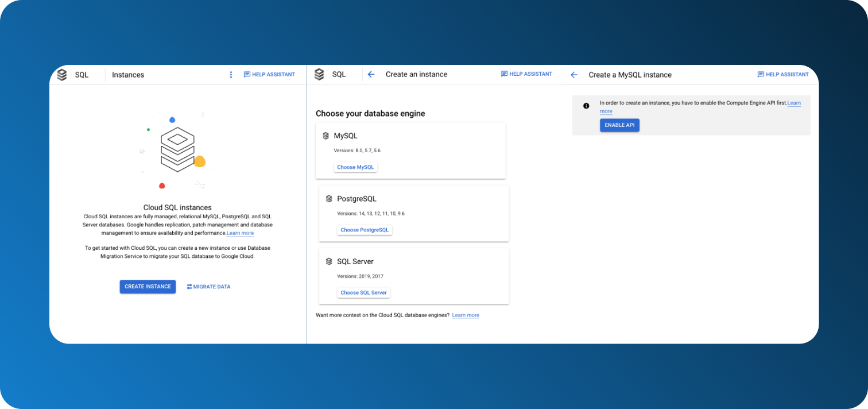This screenshot has width=868, height=409.
Task: Open Help Assistant on Create a MySQL instance page
Action: 783,75
